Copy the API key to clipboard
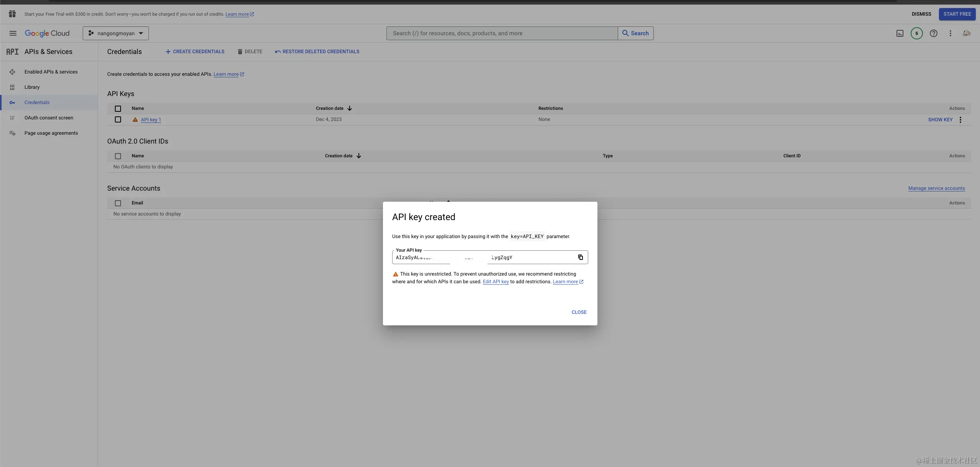 click(580, 257)
